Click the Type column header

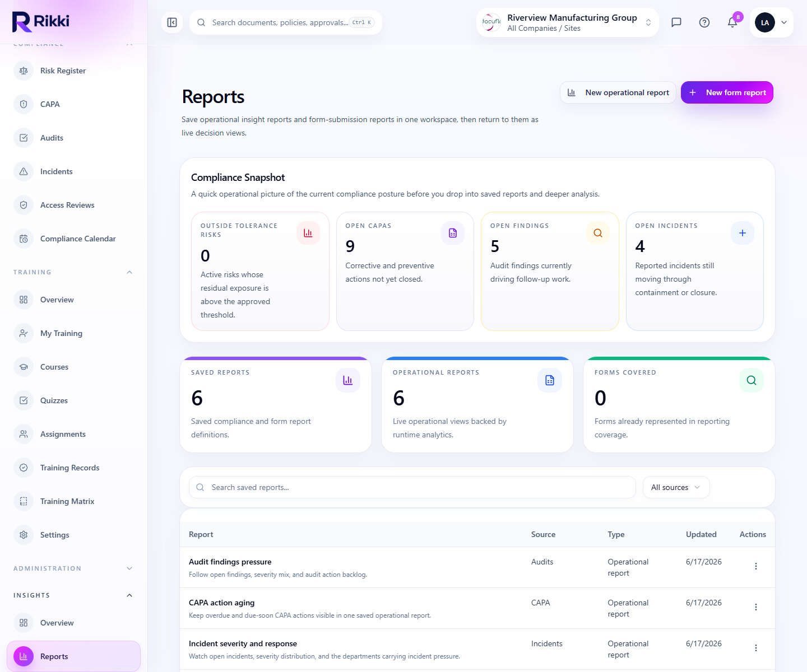[x=616, y=534]
